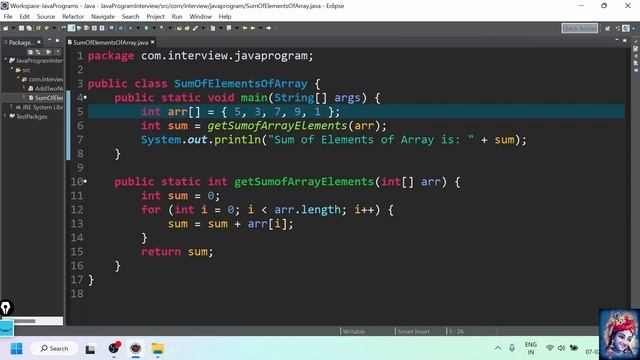Close the SumOfElementsOfArray.java editor tab

tap(153, 42)
